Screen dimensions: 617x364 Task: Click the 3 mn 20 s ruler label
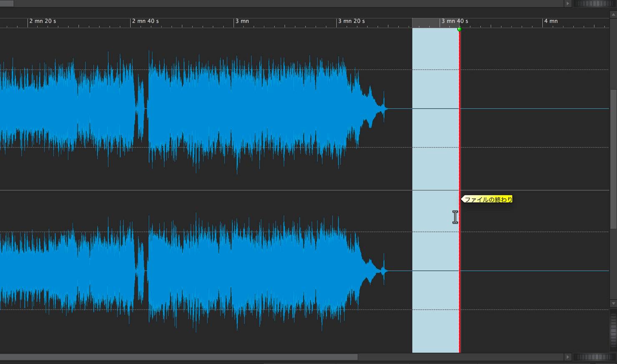[351, 21]
